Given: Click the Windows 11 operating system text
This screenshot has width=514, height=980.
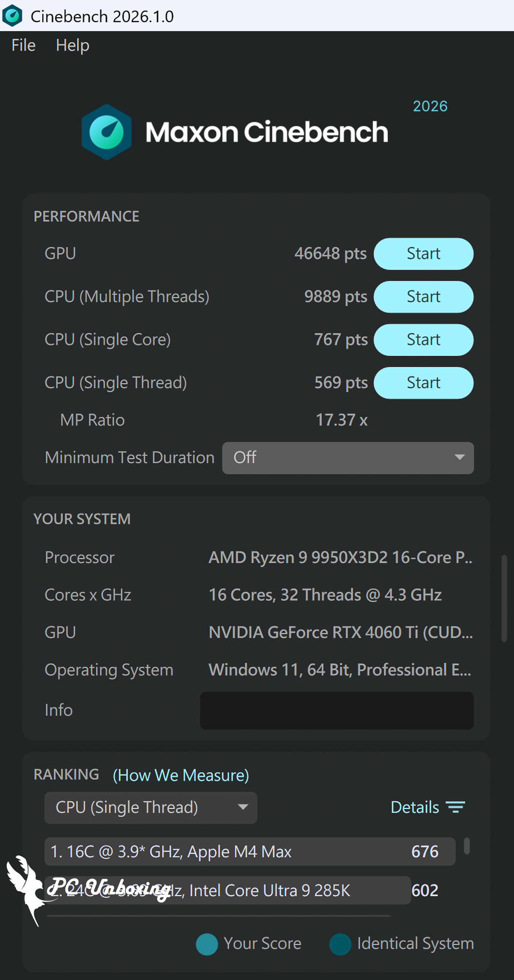Looking at the screenshot, I should pyautogui.click(x=340, y=670).
